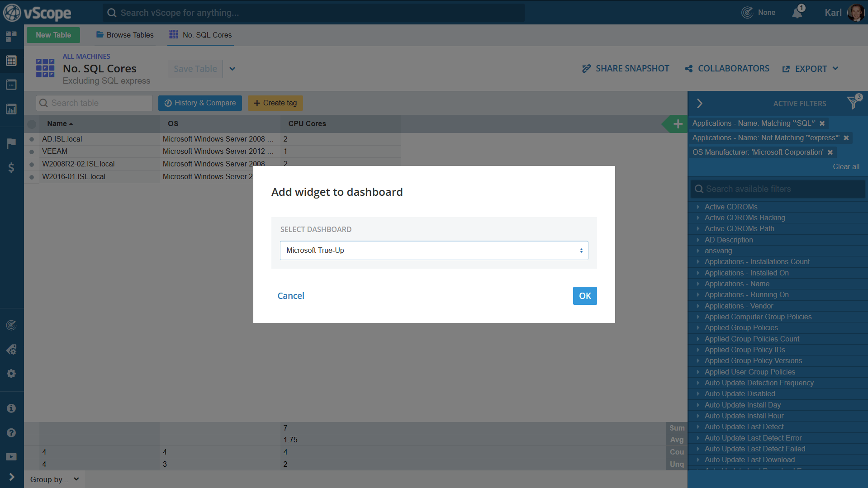The image size is (868, 488).
Task: Select the W2008R2-02.ISL.local row bullet
Action: pyautogui.click(x=32, y=164)
